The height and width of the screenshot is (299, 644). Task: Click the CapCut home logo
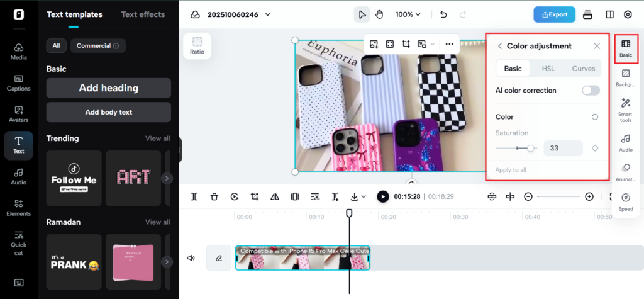point(18,14)
